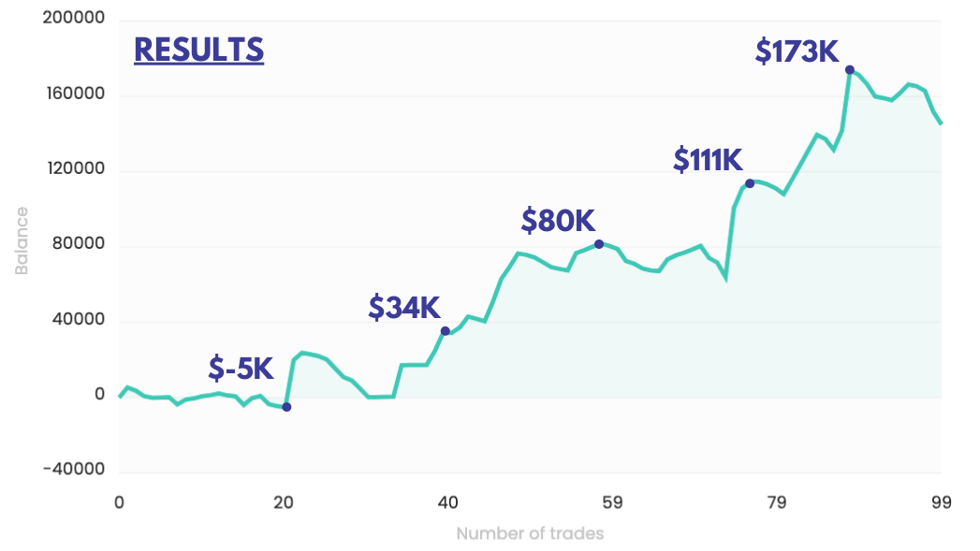Click the $34K annotation label

402,308
